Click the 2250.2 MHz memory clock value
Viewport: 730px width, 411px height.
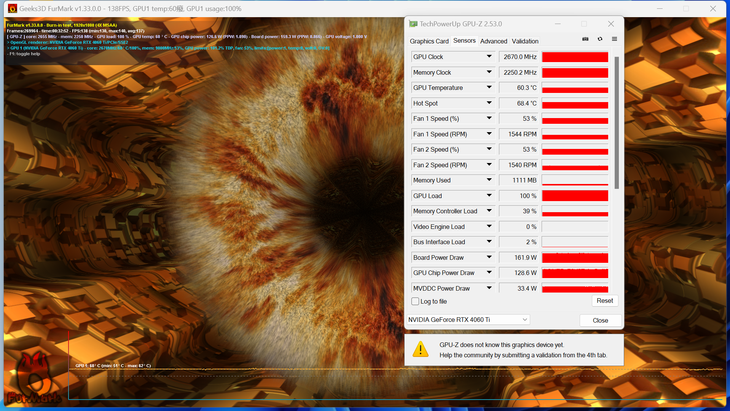[519, 72]
